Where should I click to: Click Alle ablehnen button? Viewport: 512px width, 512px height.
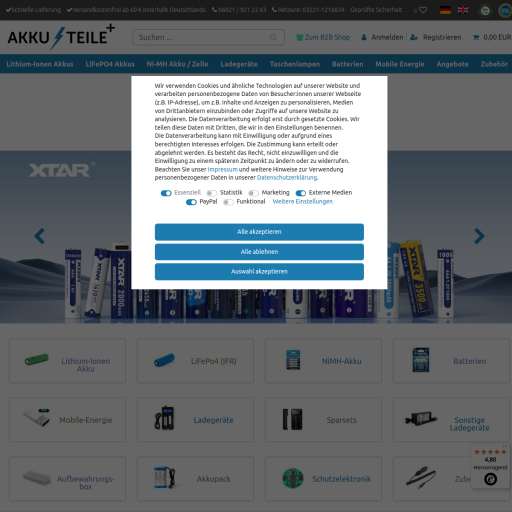click(259, 252)
